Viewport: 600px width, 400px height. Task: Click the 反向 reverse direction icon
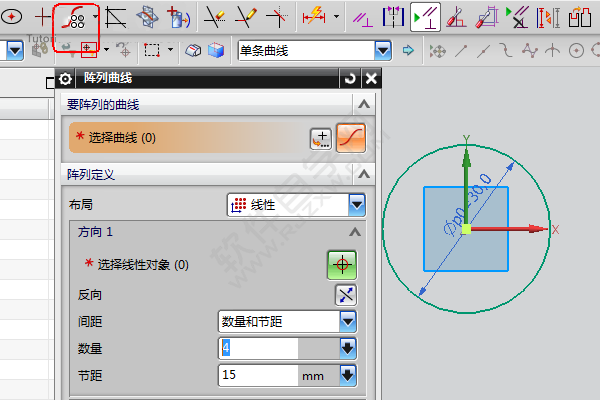point(345,295)
